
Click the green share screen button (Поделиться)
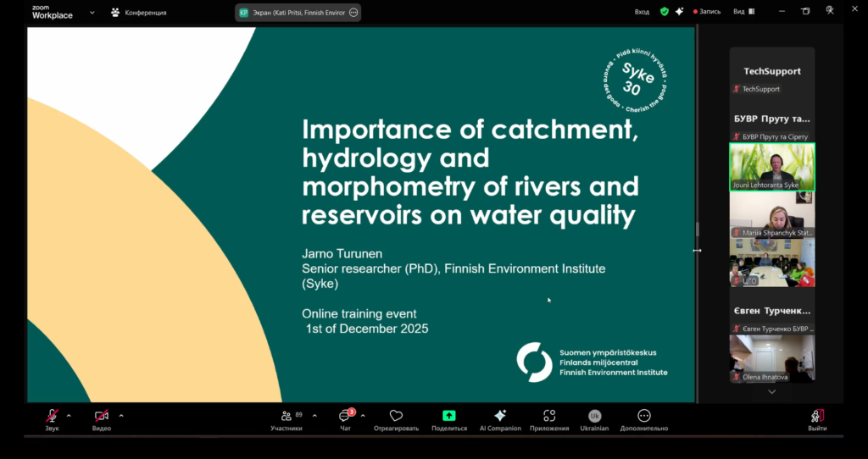point(448,416)
